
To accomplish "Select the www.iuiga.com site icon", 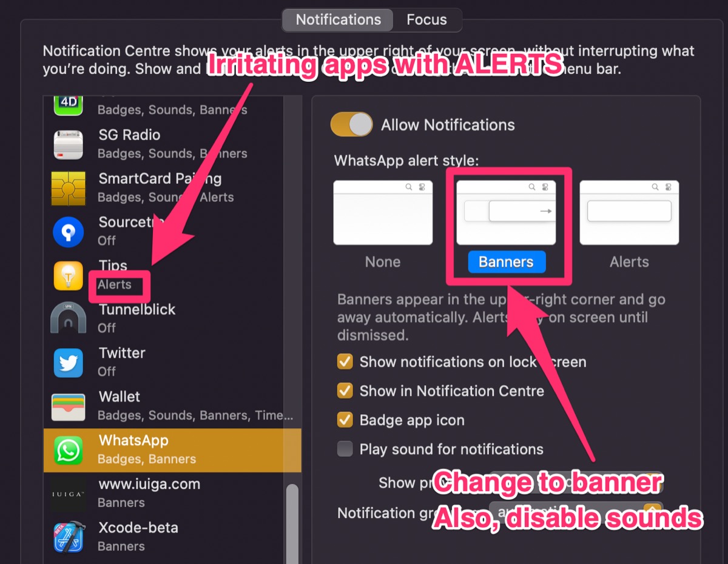I will (68, 494).
